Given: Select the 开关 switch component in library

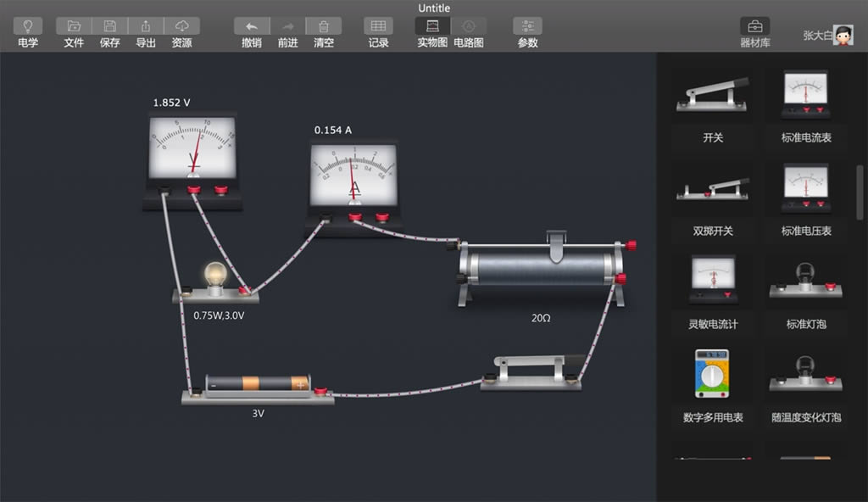Looking at the screenshot, I should point(712,95).
